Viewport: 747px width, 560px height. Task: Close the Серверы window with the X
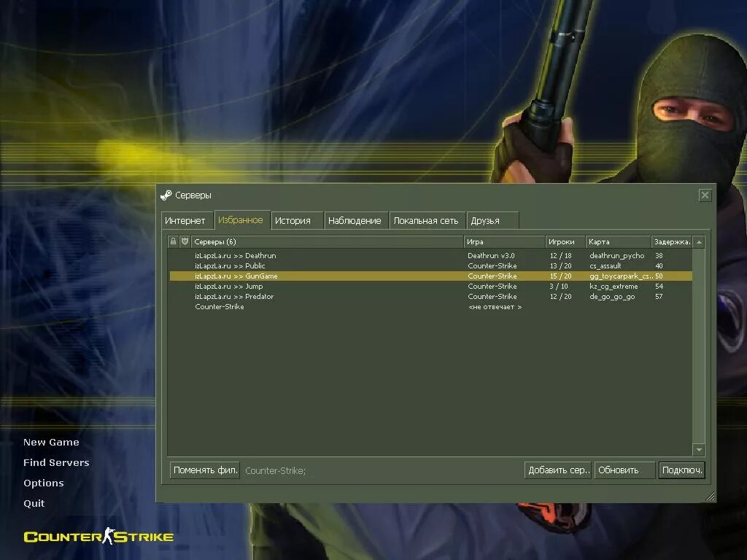pos(705,195)
